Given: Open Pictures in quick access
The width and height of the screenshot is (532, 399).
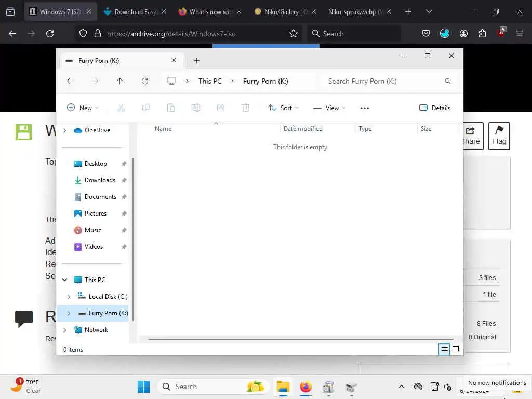Looking at the screenshot, I should 96,214.
